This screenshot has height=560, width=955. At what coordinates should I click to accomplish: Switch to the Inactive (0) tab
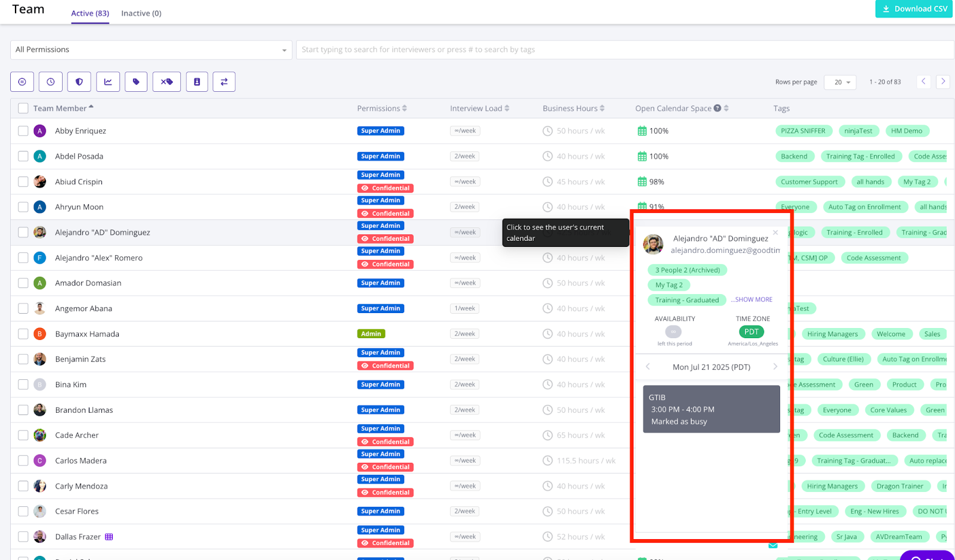click(141, 13)
